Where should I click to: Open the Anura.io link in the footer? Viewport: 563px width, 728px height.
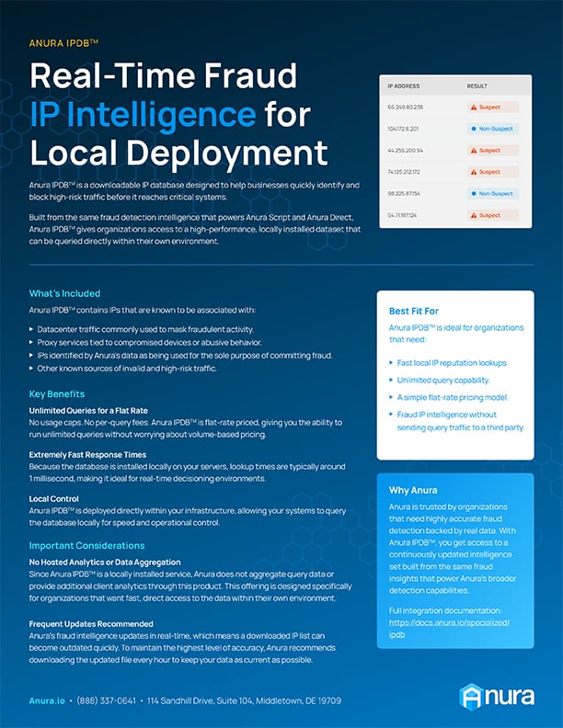pos(47,700)
